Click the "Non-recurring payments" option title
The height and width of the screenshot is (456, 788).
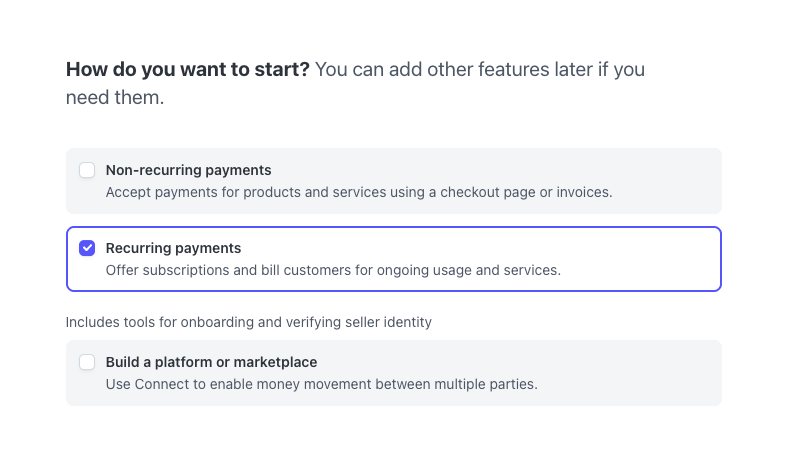click(x=188, y=170)
